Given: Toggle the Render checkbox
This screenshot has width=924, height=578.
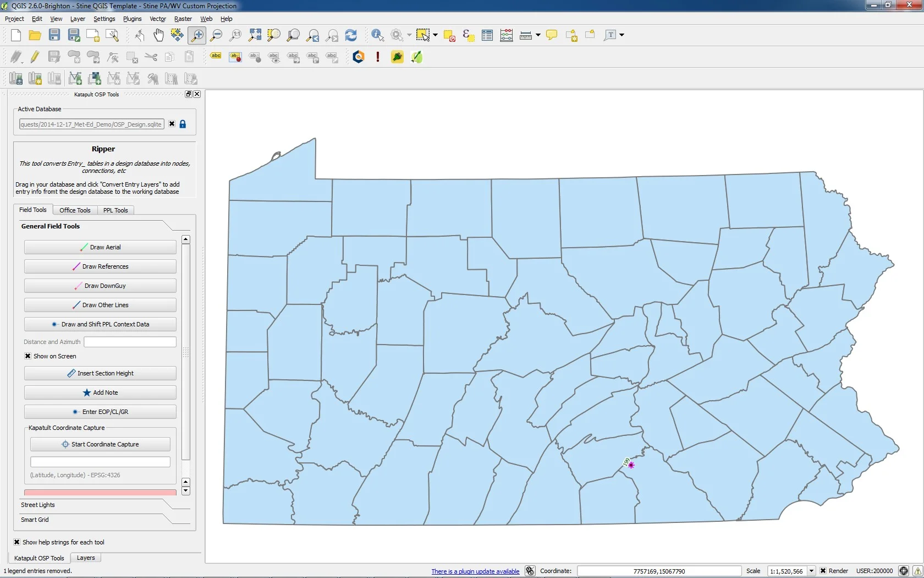Looking at the screenshot, I should click(823, 571).
